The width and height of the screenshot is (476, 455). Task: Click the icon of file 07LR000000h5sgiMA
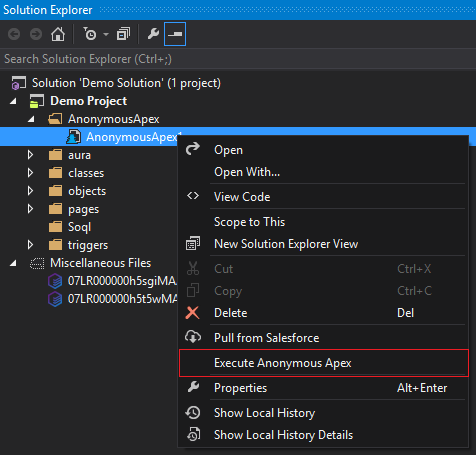point(55,281)
